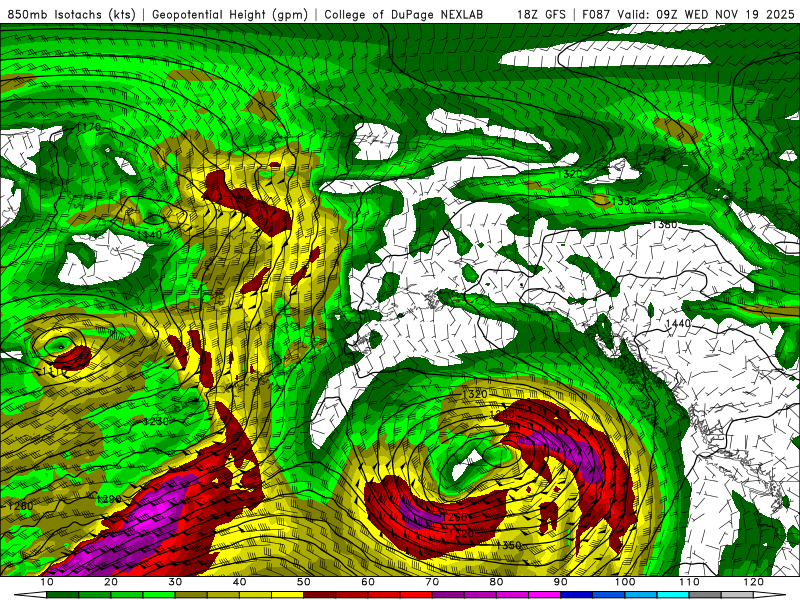Click the '850mb Isotachs (kts)' title text
This screenshot has height=600, width=800.
click(x=72, y=14)
